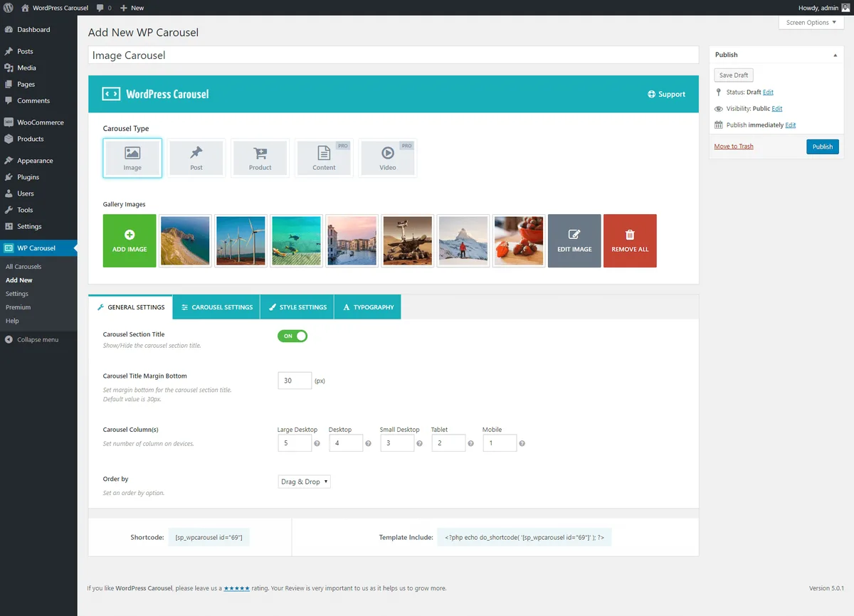Click the WordPress logo in admin bar
Image resolution: width=854 pixels, height=616 pixels.
pyautogui.click(x=8, y=8)
